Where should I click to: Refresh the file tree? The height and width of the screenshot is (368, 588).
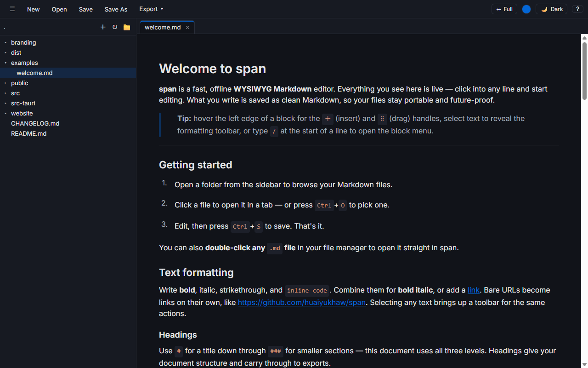tap(115, 27)
